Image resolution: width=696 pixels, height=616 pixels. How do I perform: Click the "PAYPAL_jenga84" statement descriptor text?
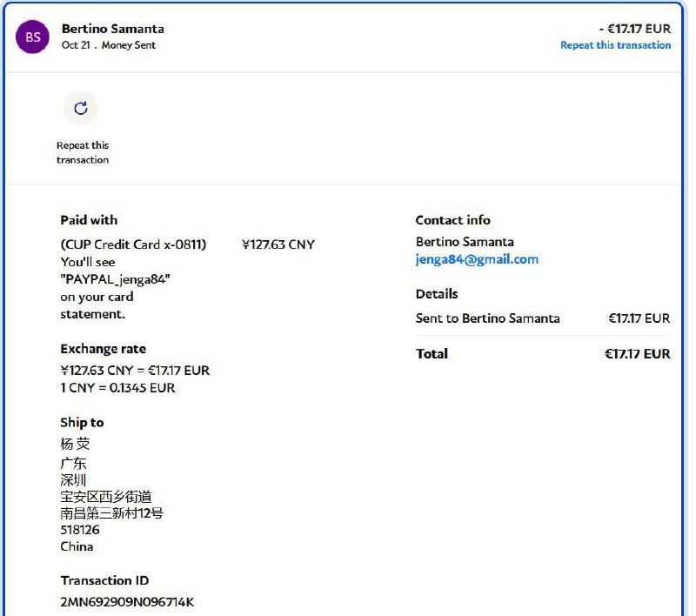pyautogui.click(x=115, y=279)
